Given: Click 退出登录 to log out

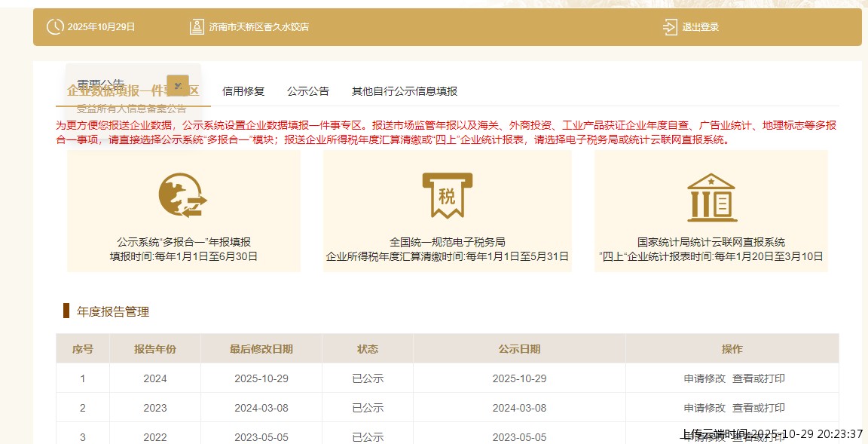Looking at the screenshot, I should coord(701,26).
